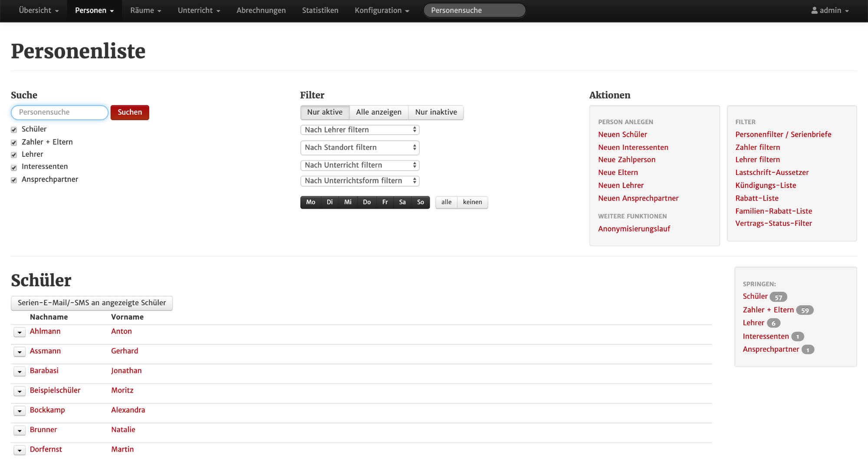Open Nach Lehrer filtern dropdown
Screen dimensions: 868x462
click(360, 130)
